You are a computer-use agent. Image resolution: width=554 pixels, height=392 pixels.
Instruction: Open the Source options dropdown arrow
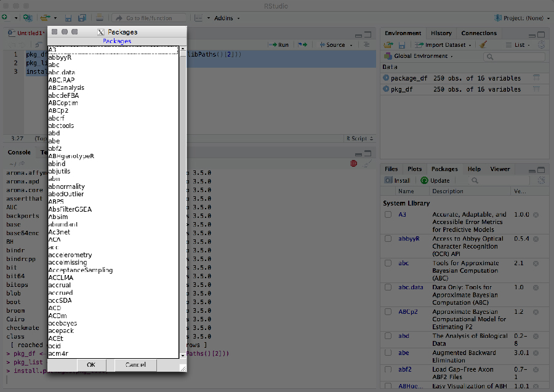click(351, 45)
